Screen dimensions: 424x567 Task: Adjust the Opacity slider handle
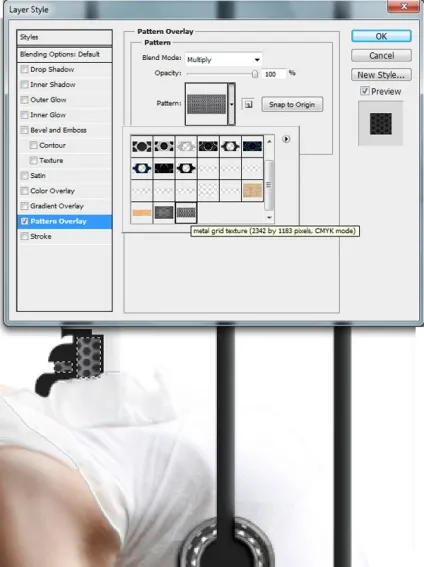coord(255,74)
